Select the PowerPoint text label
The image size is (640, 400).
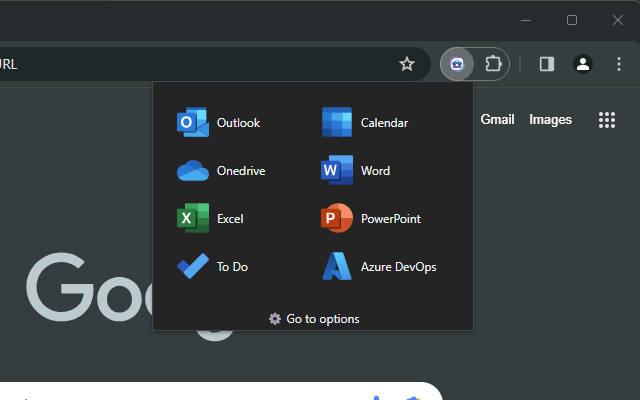(391, 219)
